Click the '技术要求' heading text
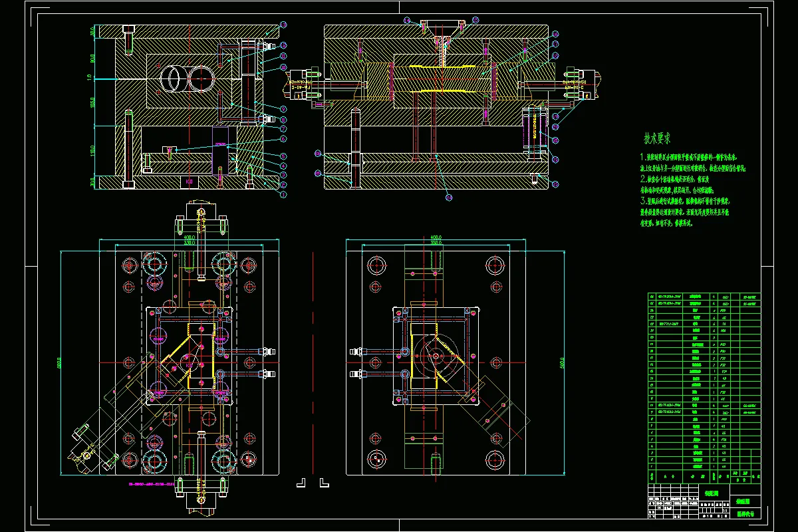 656,139
